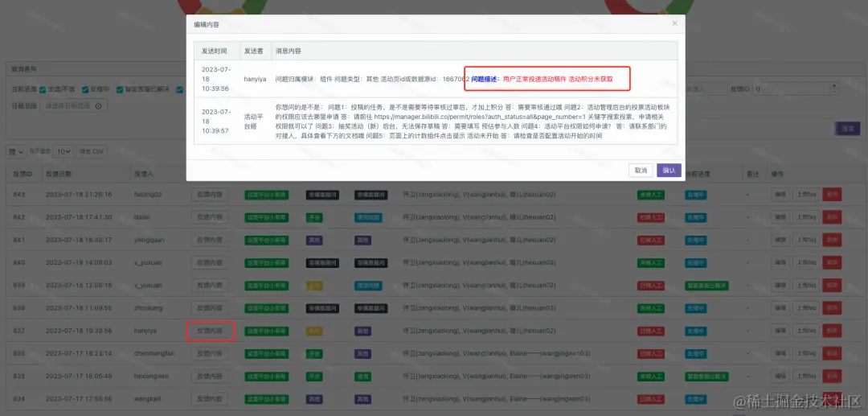Click the 智能客服已解决 status tag in row 839
Screen dimensions: 868x416
click(x=706, y=286)
